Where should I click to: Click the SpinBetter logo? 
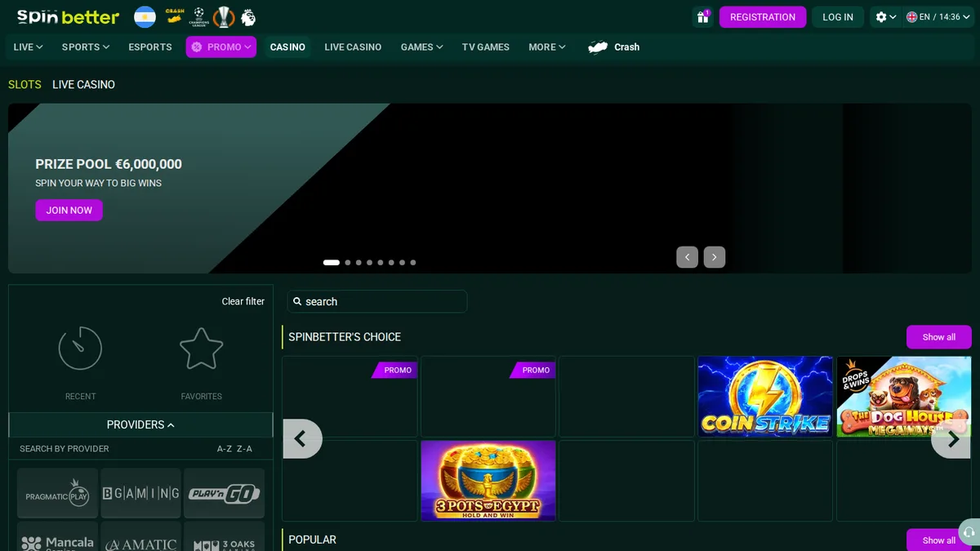(x=68, y=16)
